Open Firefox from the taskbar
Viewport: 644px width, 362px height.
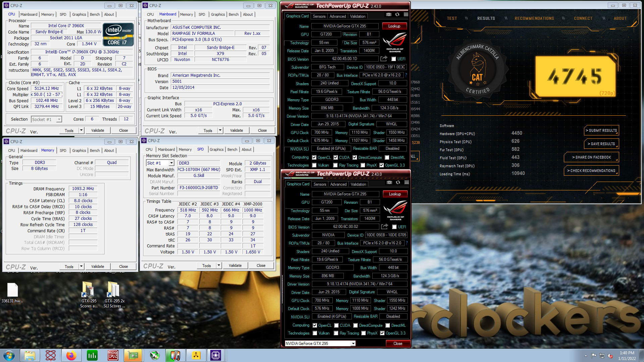pos(71,355)
